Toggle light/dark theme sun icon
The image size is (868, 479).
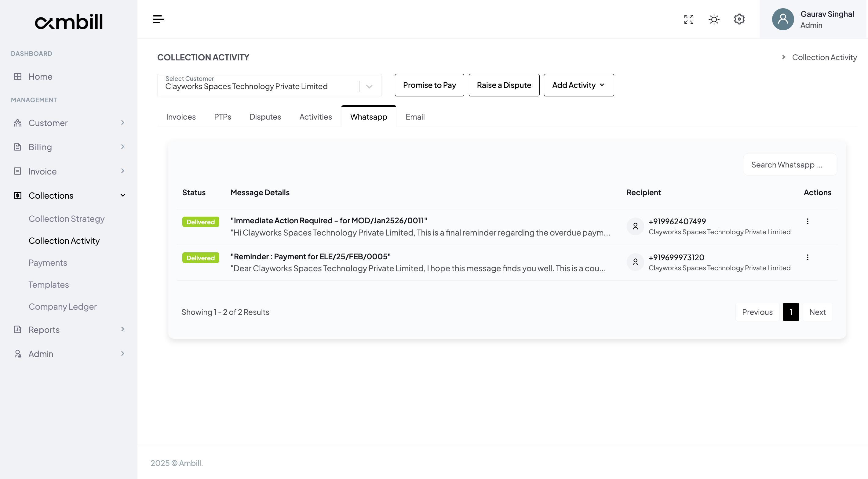[714, 19]
